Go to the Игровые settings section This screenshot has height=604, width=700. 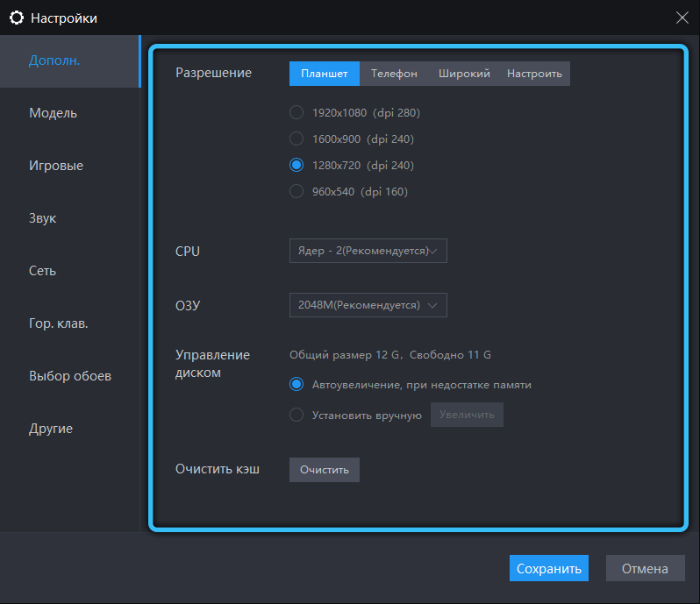(56, 166)
